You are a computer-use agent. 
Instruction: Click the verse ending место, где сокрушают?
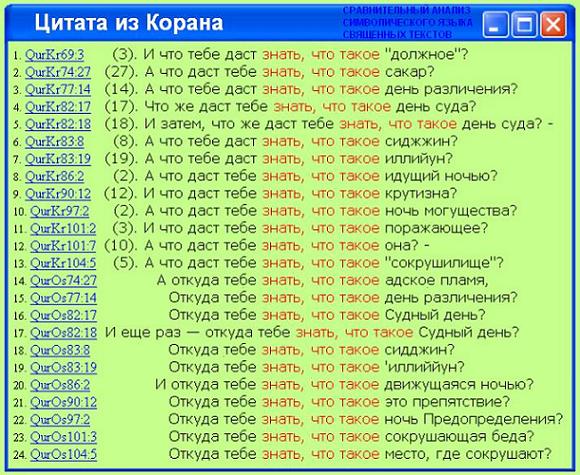pyautogui.click(x=360, y=454)
